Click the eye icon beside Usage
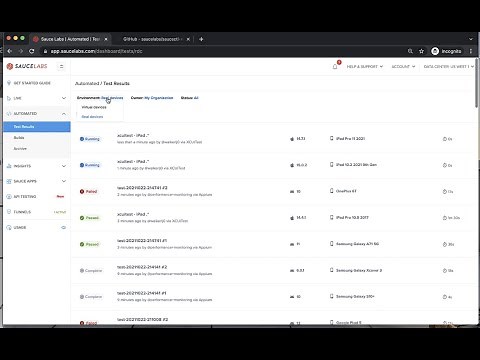The image size is (480, 360). [63, 227]
